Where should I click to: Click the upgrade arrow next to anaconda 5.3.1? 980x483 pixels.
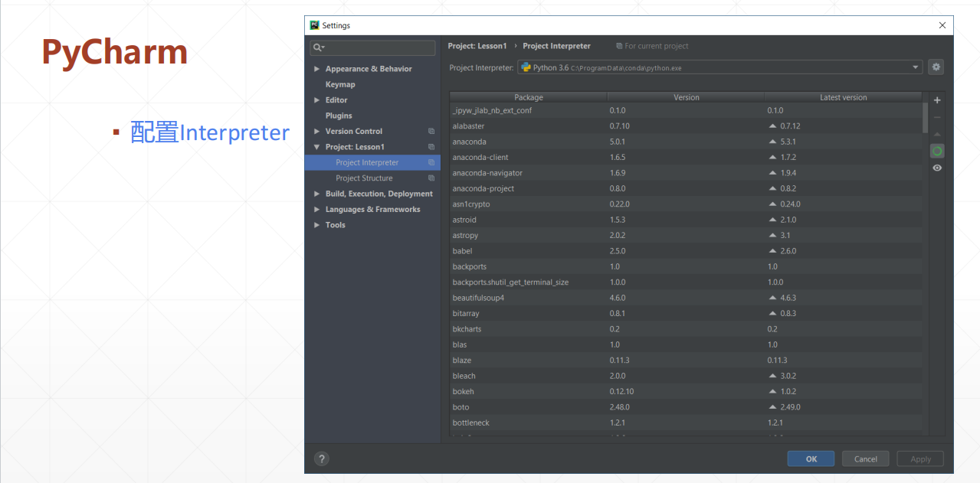tap(772, 142)
